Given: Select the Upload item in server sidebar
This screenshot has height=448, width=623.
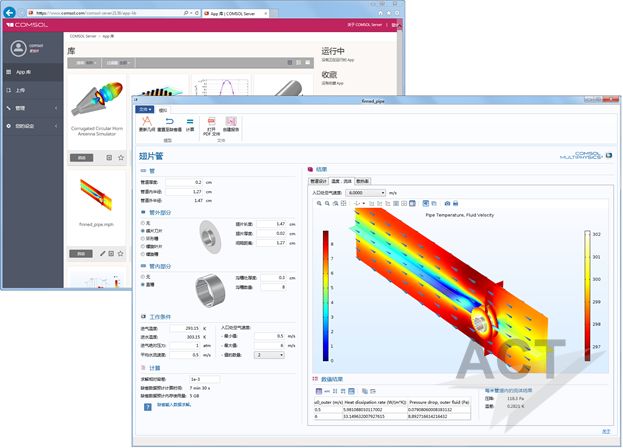Looking at the screenshot, I should pyautogui.click(x=32, y=91).
